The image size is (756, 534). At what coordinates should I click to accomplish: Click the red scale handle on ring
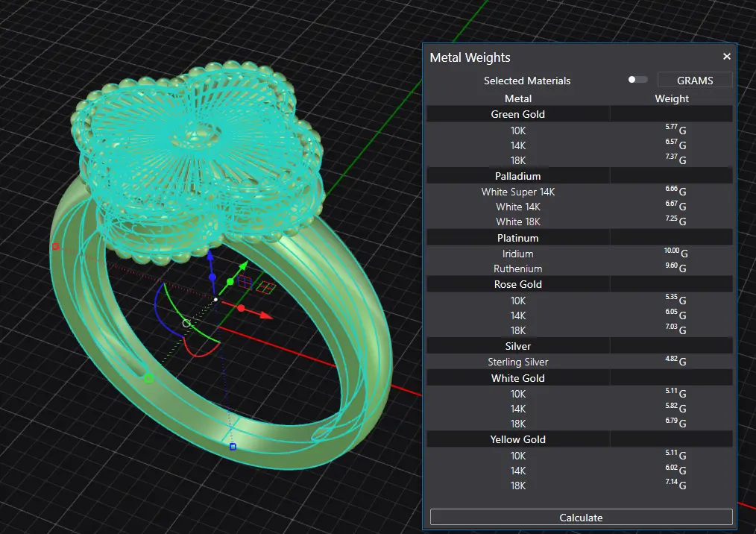point(55,247)
